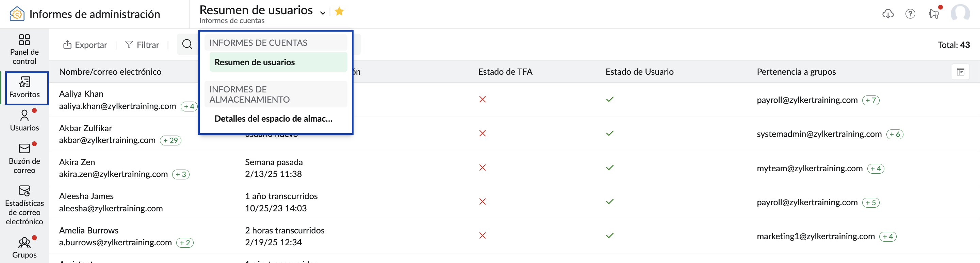Viewport: 980px width, 263px height.
Task: Navigate to Grupos in sidebar
Action: click(24, 247)
